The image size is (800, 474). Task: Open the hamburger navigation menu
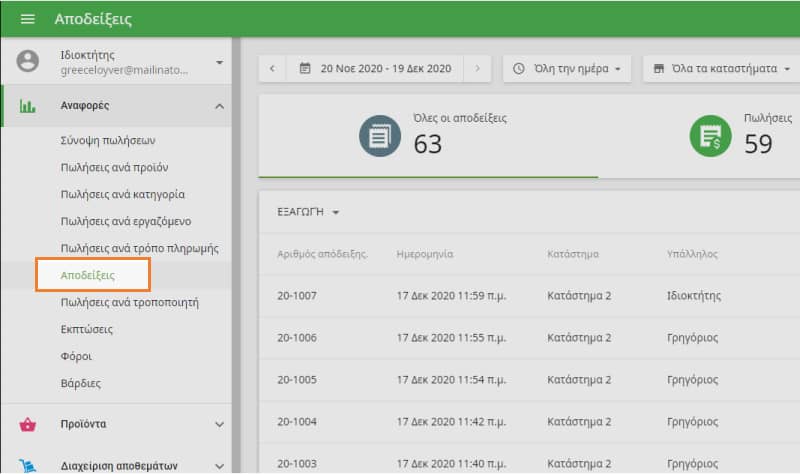(27, 19)
